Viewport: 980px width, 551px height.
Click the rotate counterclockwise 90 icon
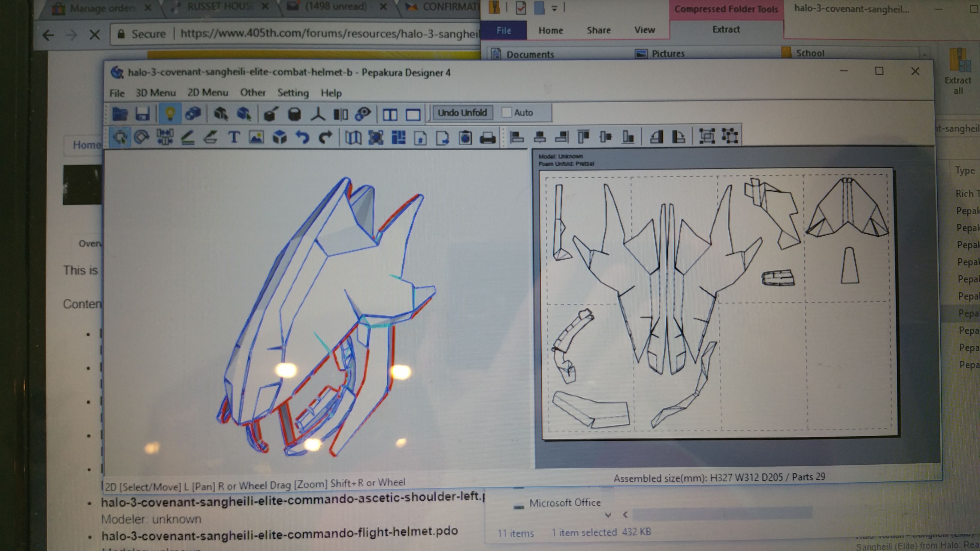tap(656, 137)
